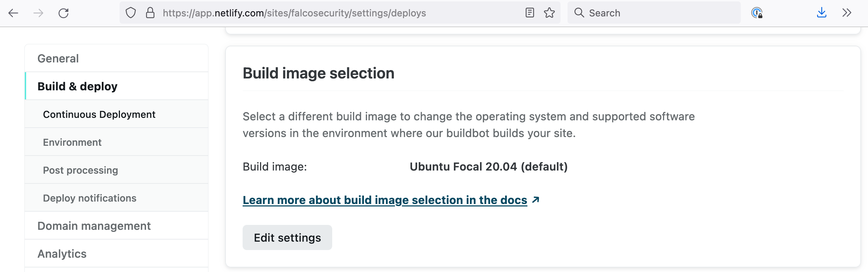The width and height of the screenshot is (868, 272).
Task: Open the Environment settings
Action: point(72,142)
